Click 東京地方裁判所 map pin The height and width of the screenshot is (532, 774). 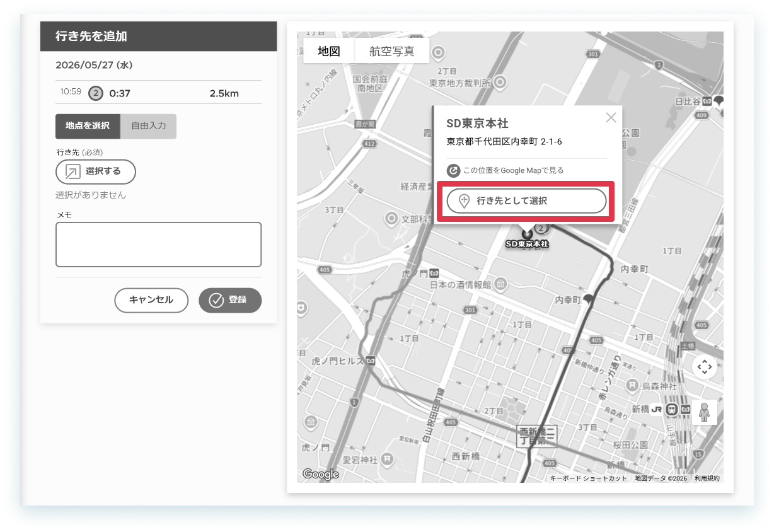(x=500, y=82)
